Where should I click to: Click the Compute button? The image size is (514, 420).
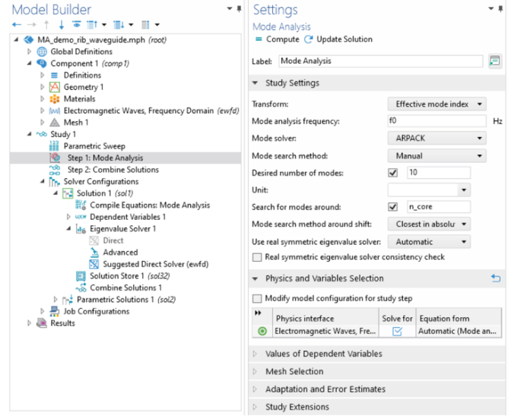click(278, 40)
